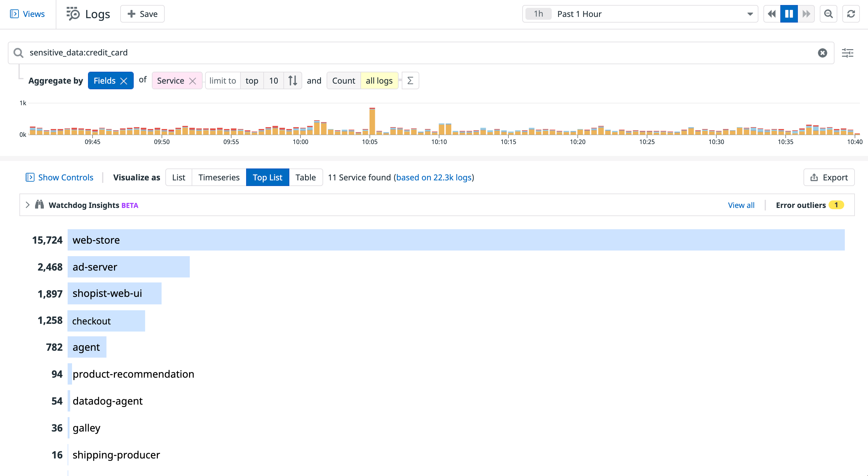This screenshot has width=868, height=476.
Task: Expand the Watchdog Insights section
Action: (27, 204)
